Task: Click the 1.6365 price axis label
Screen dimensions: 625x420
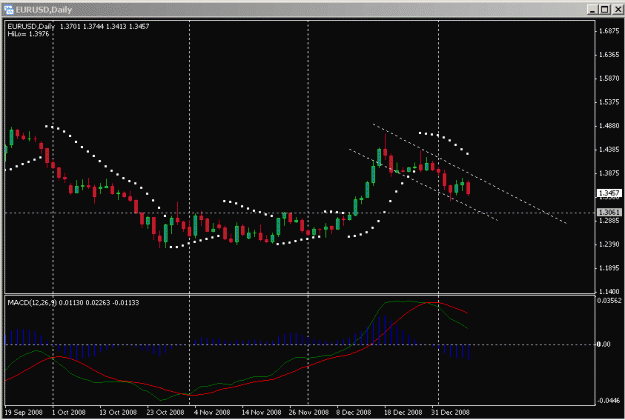Action: [609, 55]
